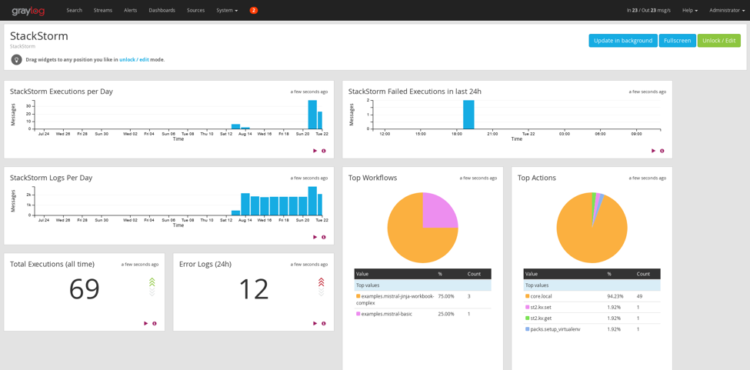Click the unlock / edit link in hint
Screen dimensions: 750x370
tap(134, 60)
